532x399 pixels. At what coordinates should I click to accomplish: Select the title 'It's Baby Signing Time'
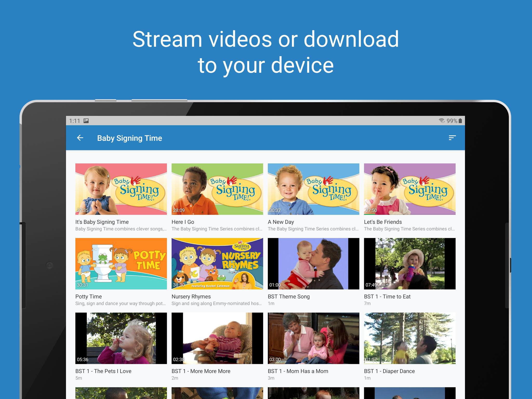pyautogui.click(x=102, y=222)
